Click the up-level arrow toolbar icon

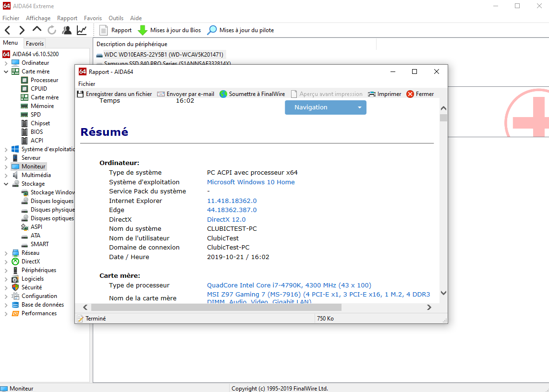[37, 30]
